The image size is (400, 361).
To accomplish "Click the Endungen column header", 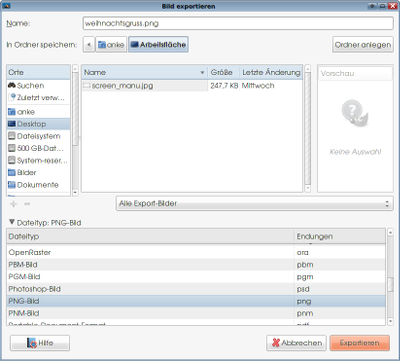I will 340,236.
